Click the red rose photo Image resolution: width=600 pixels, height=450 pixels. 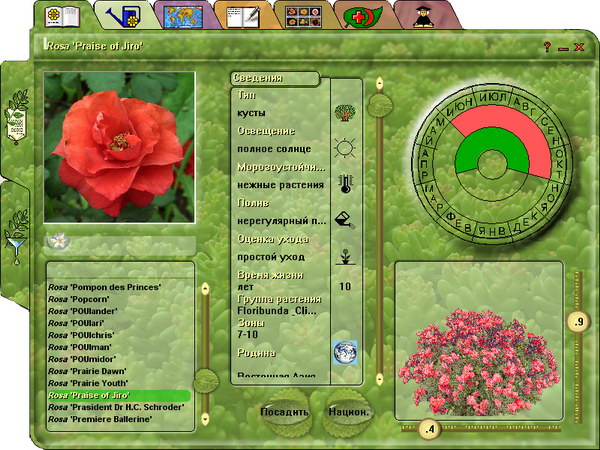tap(119, 147)
